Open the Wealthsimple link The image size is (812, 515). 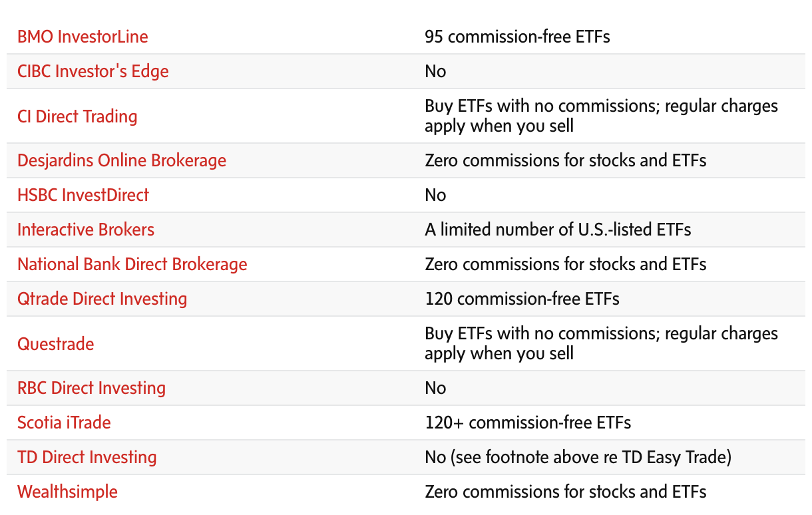point(67,492)
